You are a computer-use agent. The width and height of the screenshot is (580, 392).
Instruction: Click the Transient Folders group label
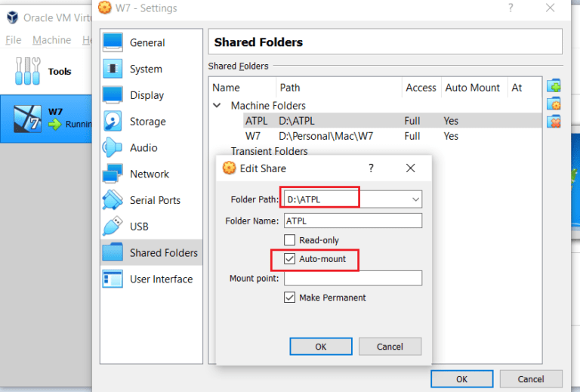269,151
